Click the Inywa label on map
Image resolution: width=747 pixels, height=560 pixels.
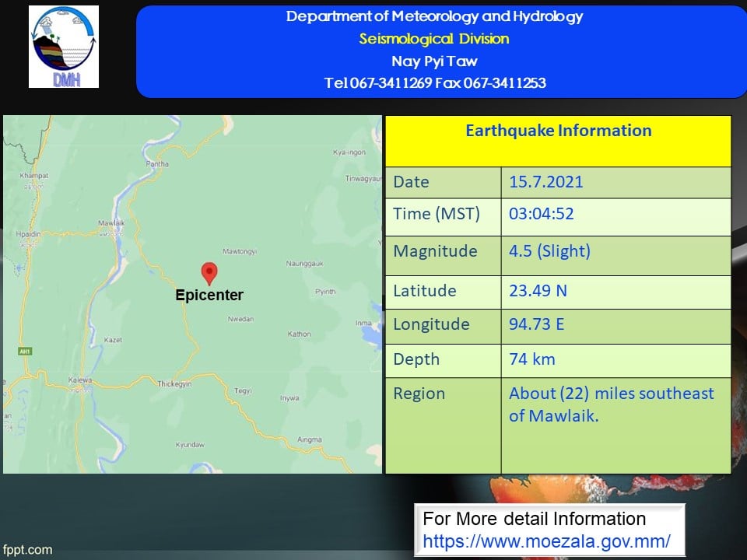289,398
